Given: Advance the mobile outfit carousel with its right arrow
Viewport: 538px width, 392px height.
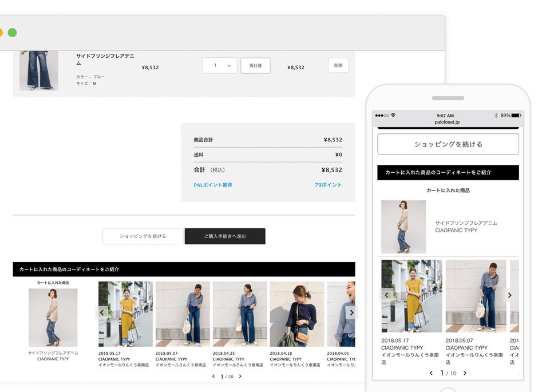Looking at the screenshot, I should 509,295.
